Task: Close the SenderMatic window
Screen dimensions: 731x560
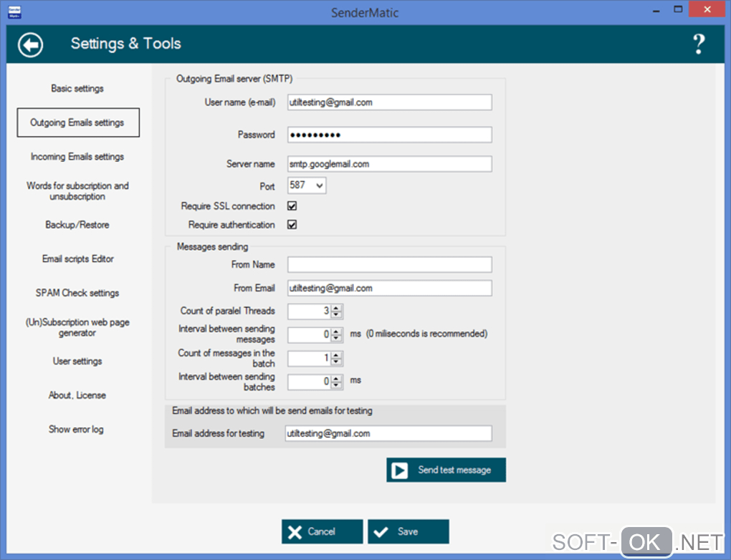Action: click(x=707, y=9)
